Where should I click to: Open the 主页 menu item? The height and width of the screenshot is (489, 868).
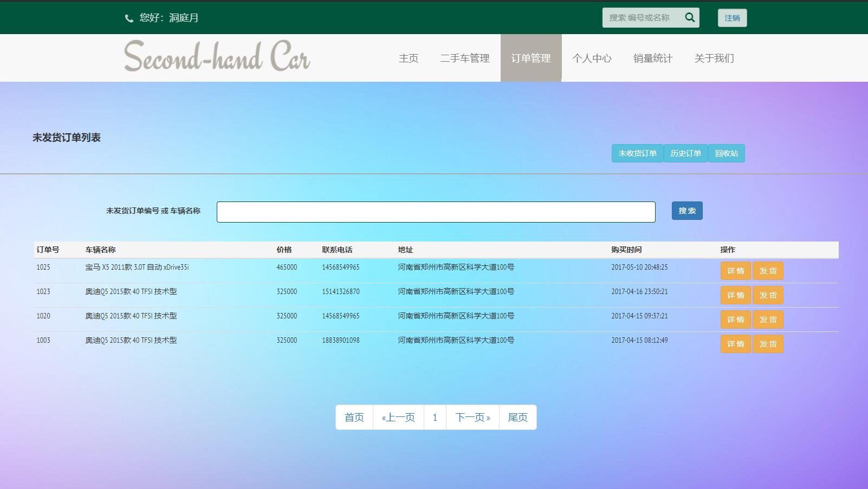pos(408,58)
